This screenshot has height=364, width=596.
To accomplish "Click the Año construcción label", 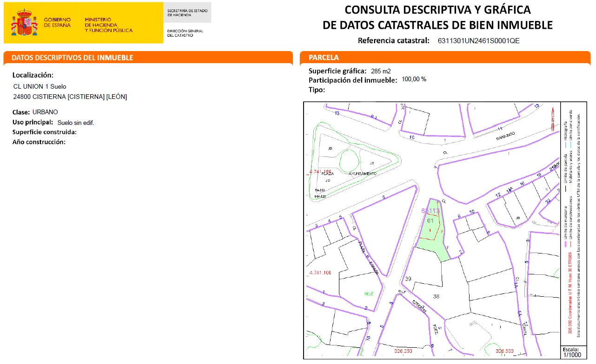I will [39, 142].
